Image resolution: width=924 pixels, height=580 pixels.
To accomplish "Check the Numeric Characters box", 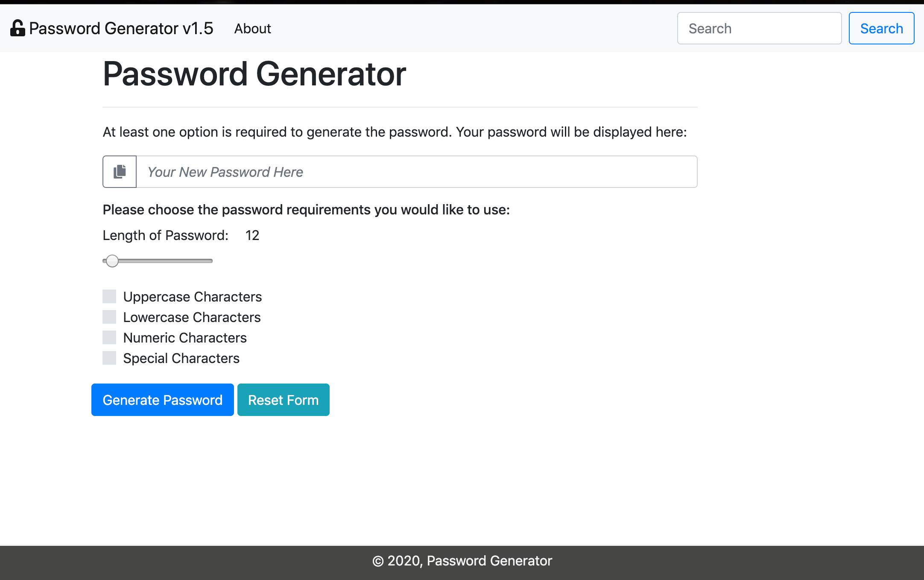I will pos(109,337).
